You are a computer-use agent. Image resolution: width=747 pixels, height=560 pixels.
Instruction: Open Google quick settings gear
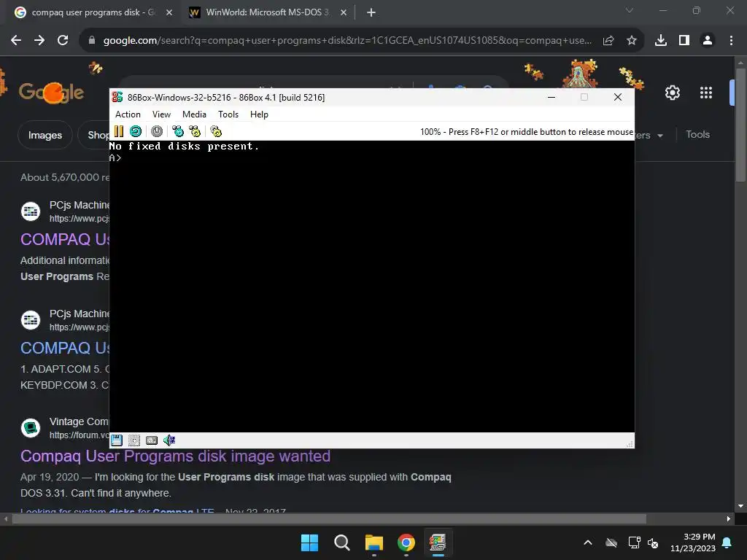tap(673, 93)
